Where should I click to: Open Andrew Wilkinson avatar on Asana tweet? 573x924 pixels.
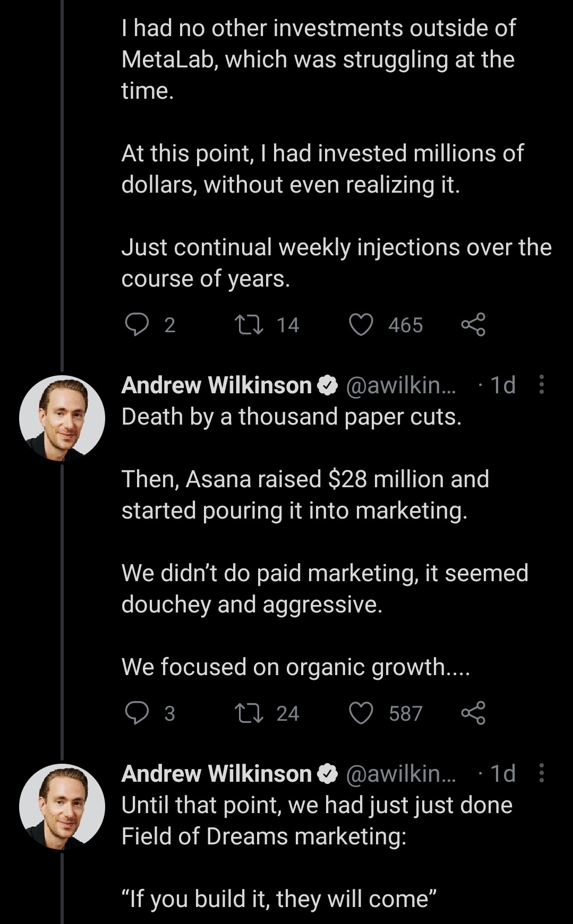tap(62, 418)
